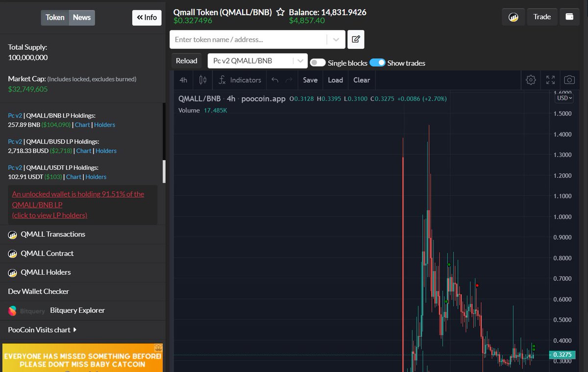Toggle the Single blocks switch
The height and width of the screenshot is (372, 588).
click(318, 63)
